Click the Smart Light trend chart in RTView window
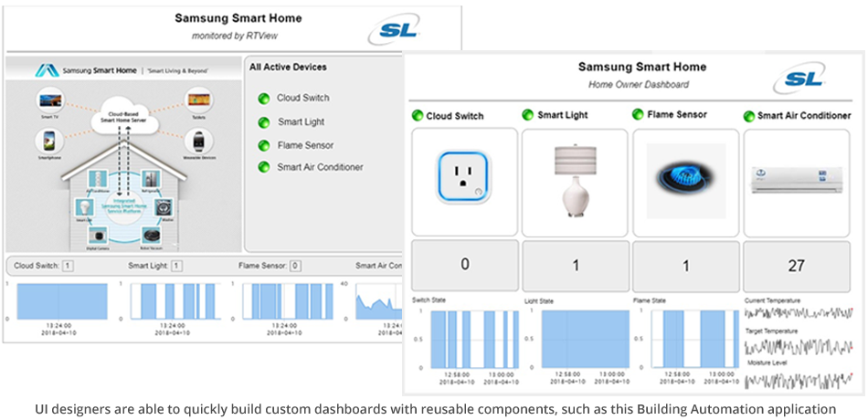Image resolution: width=868 pixels, height=420 pixels. (175, 301)
